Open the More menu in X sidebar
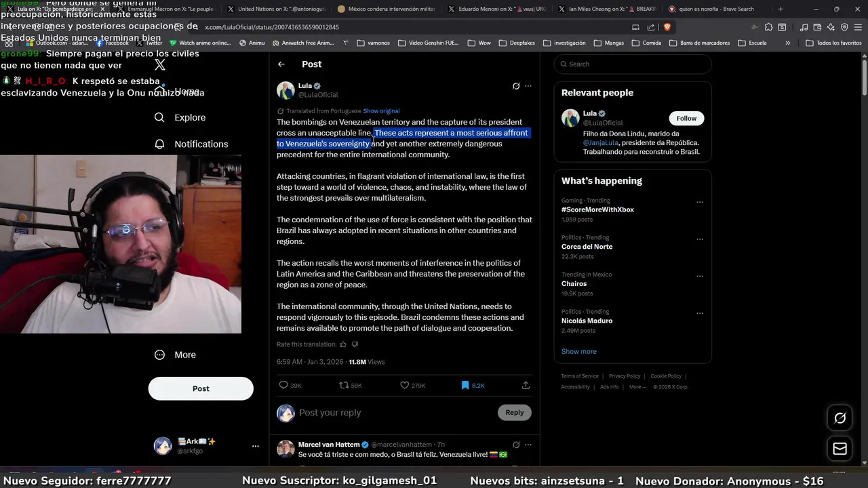The width and height of the screenshot is (868, 488). pos(175,354)
